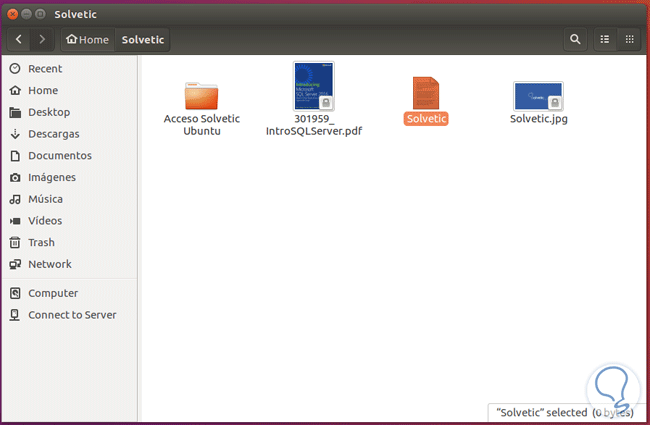Open Recent in the sidebar
This screenshot has height=425, width=650.
pos(70,69)
